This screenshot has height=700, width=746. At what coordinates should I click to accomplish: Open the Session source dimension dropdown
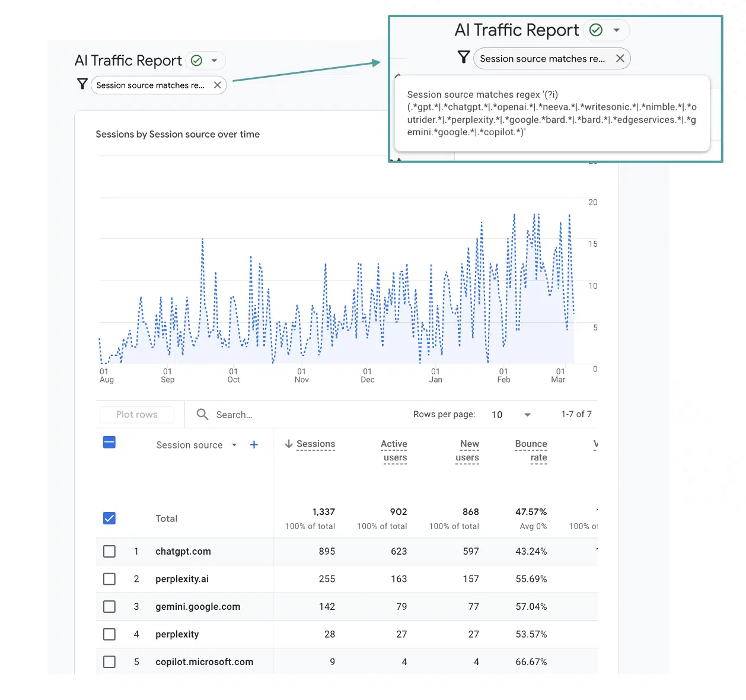tap(234, 445)
